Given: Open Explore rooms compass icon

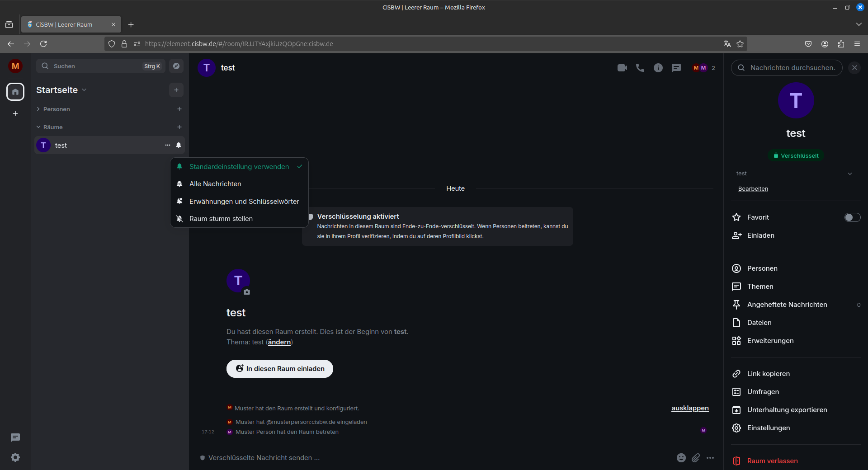Looking at the screenshot, I should [176, 66].
